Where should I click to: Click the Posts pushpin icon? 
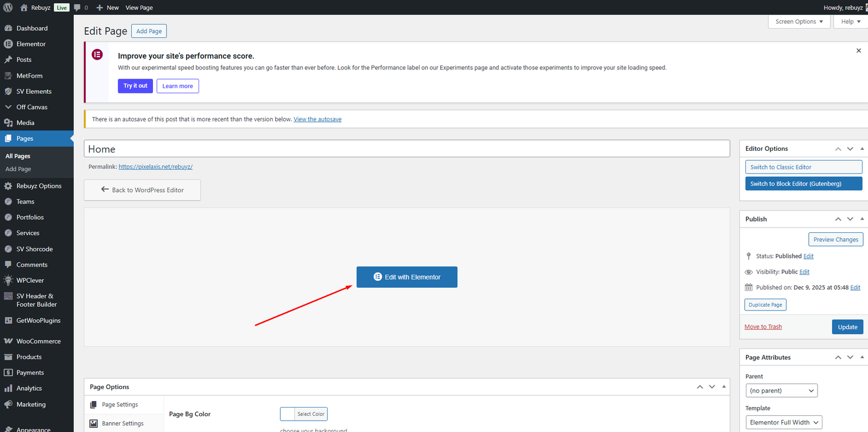[8, 60]
